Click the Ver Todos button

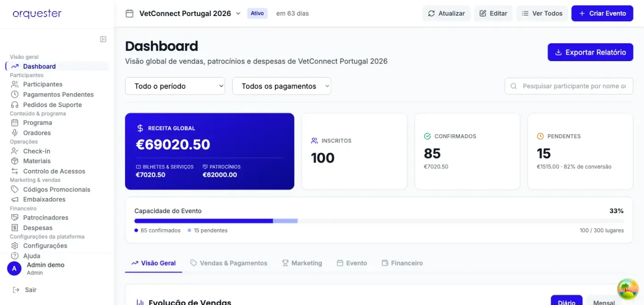pos(542,13)
